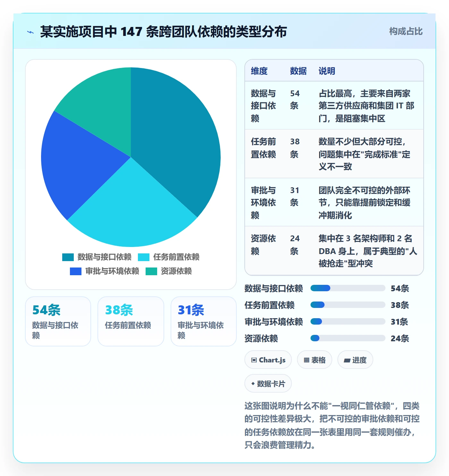Select the 审批与环境依赖 table row description
This screenshot has width=449, height=476.
coord(364,203)
